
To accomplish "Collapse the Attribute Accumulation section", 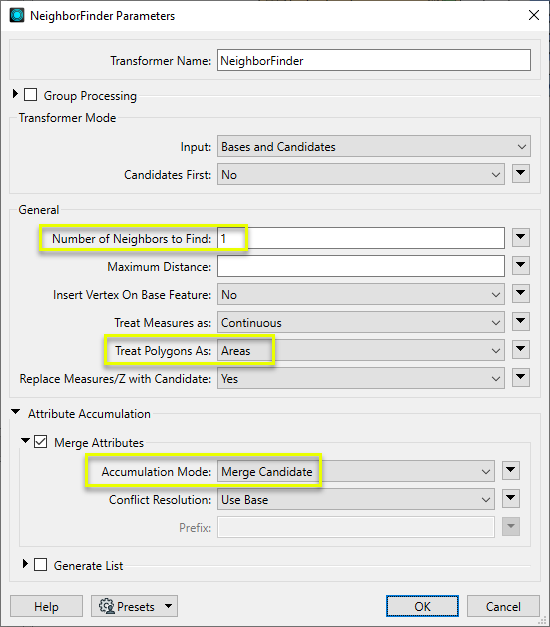I will click(x=16, y=412).
